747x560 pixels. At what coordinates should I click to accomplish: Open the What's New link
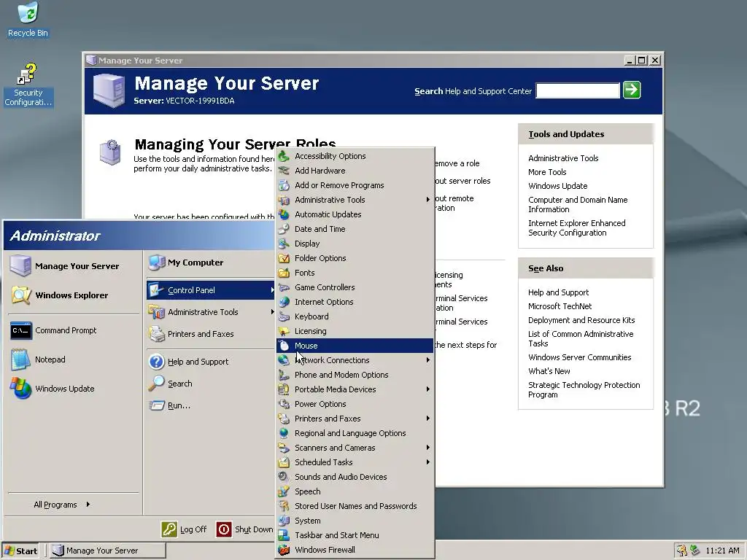[x=549, y=371]
